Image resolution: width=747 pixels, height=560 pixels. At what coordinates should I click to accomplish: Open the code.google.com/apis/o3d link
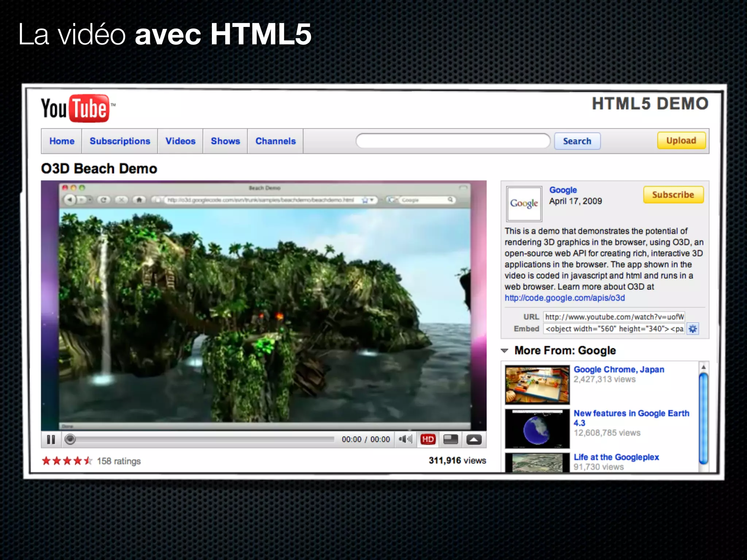[565, 298]
